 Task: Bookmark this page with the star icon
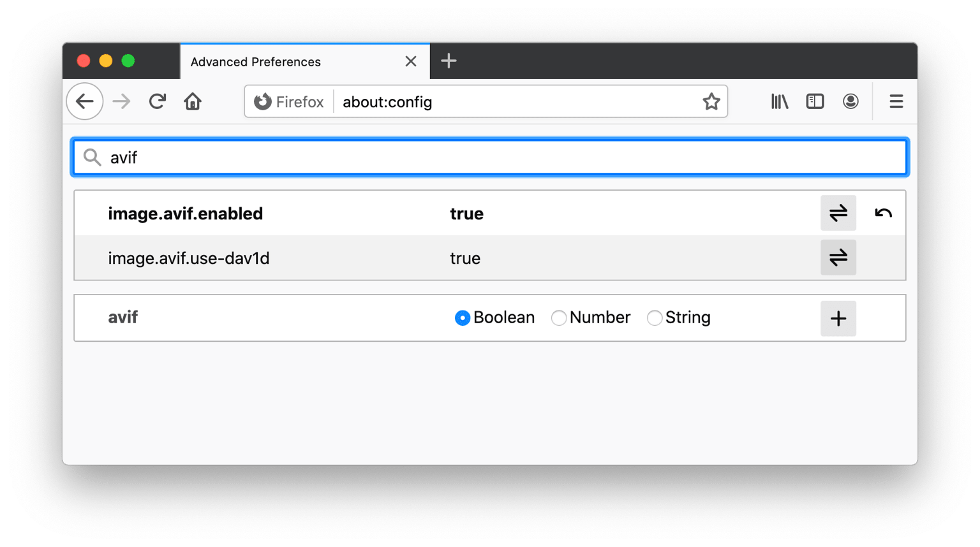(x=711, y=101)
